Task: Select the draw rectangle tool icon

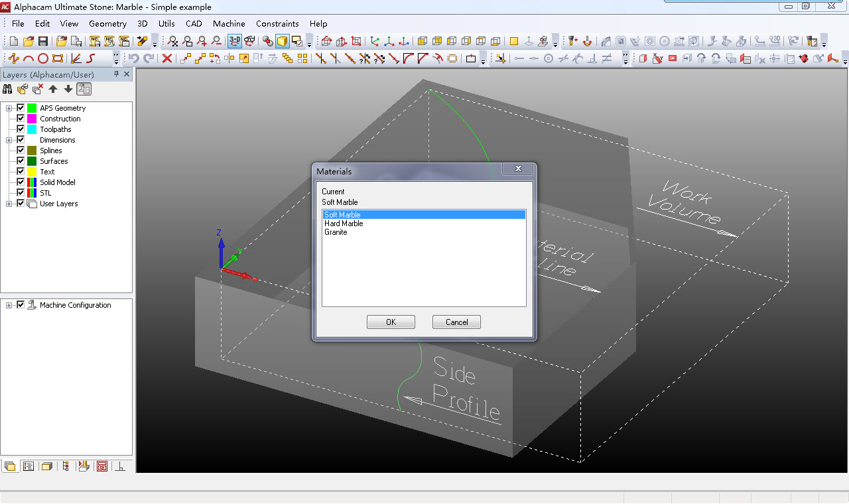Action: tap(58, 58)
